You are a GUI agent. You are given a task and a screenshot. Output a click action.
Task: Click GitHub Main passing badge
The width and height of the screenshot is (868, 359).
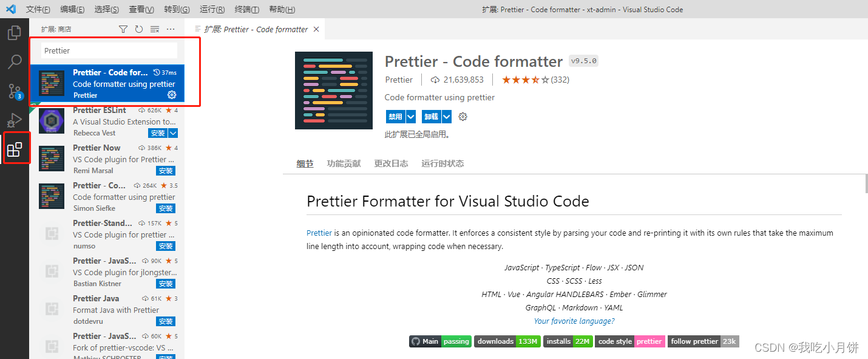[441, 341]
